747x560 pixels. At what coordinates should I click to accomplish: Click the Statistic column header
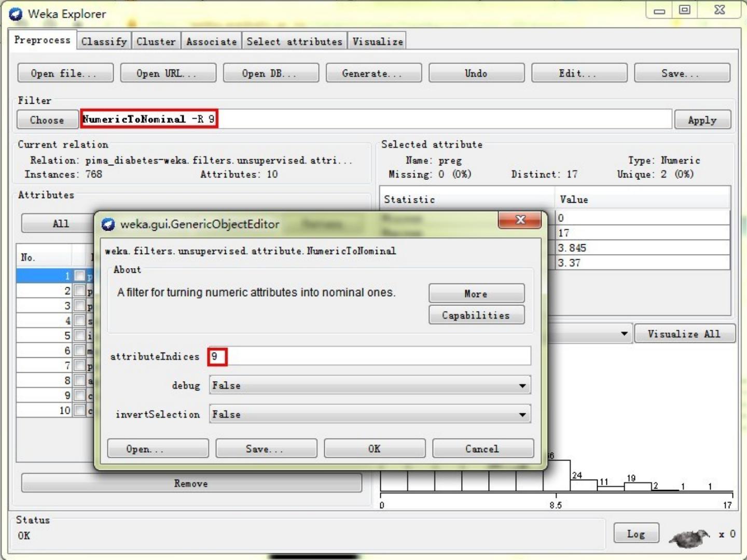tap(467, 199)
